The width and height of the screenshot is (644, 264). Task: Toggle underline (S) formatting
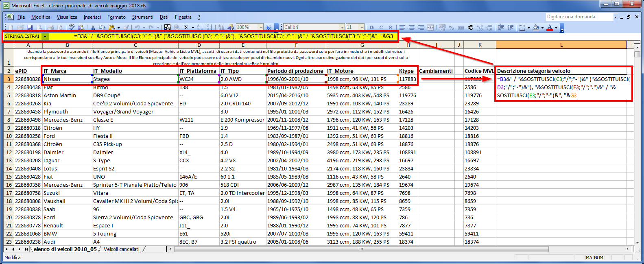pyautogui.click(x=391, y=27)
